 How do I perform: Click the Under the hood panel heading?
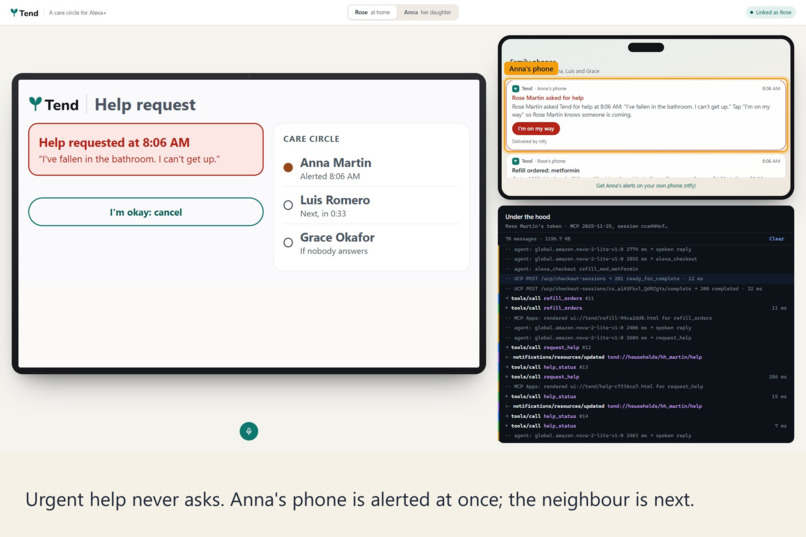(527, 217)
